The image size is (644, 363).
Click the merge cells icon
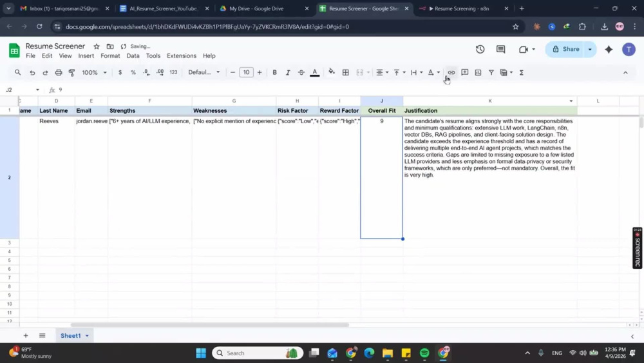[359, 72]
